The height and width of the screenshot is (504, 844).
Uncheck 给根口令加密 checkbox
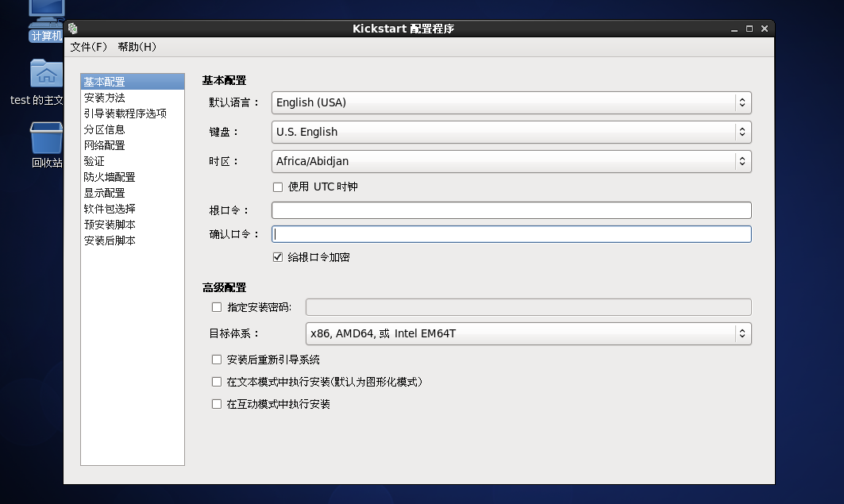[278, 257]
